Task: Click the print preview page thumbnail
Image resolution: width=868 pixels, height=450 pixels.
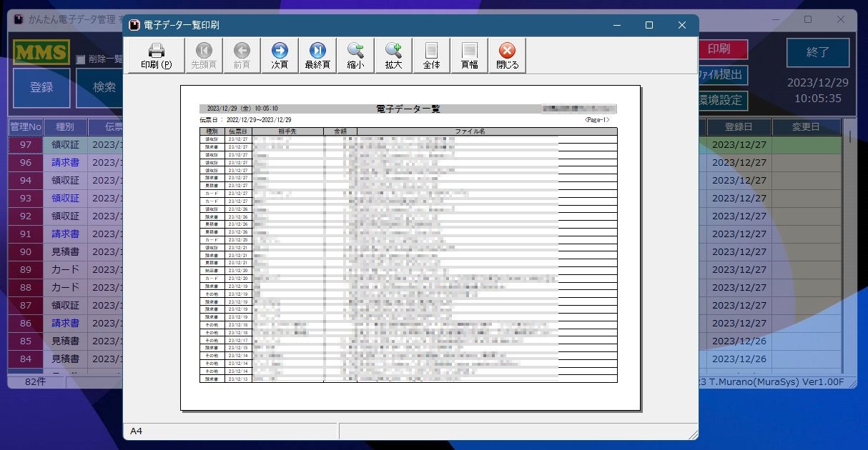Action: [x=410, y=247]
